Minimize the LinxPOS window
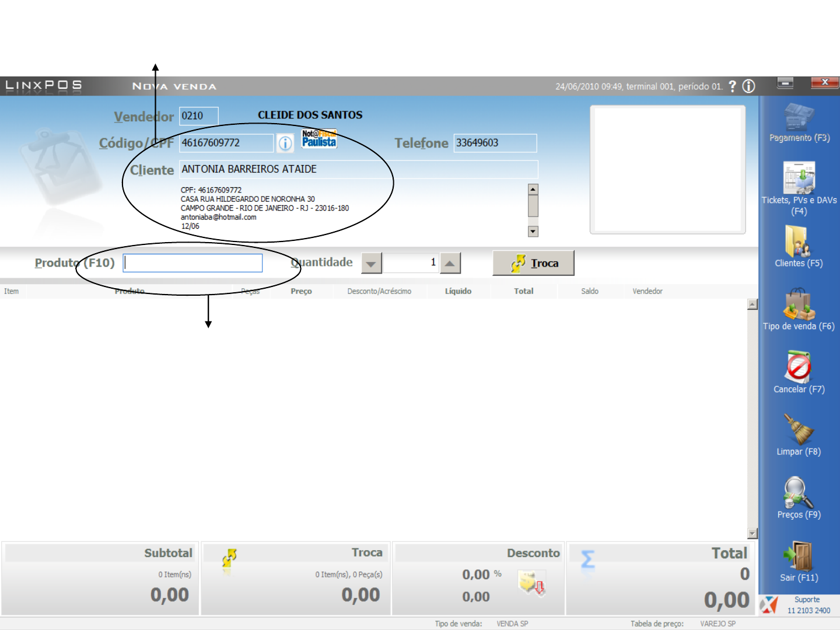 pyautogui.click(x=786, y=83)
